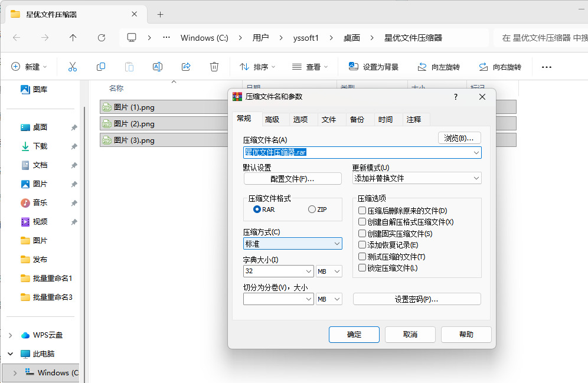Check 压缩后删除原来的文件(D)
The image size is (588, 383).
(x=362, y=211)
